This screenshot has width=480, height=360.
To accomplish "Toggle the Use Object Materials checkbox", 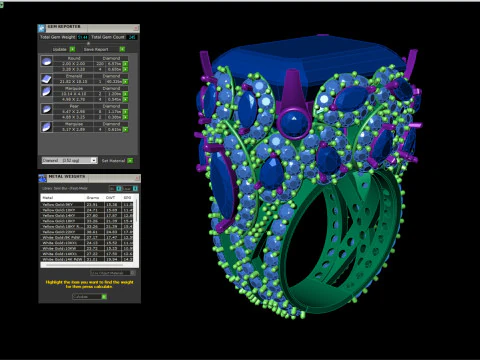I will (132, 273).
